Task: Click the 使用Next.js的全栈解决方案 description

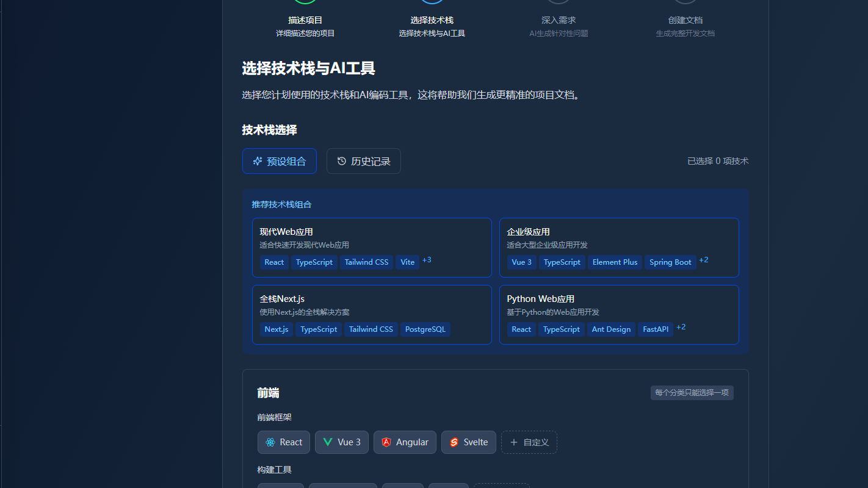Action: click(x=305, y=312)
